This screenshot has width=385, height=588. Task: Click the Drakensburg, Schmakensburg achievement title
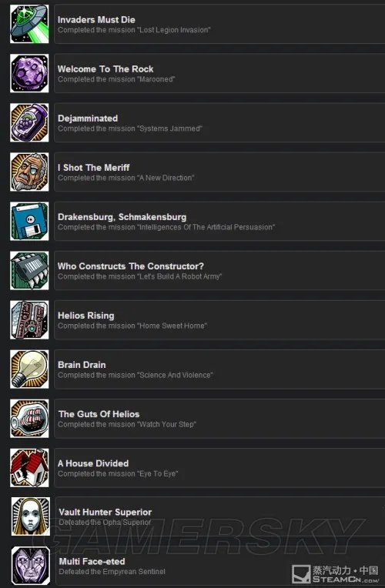click(x=122, y=217)
